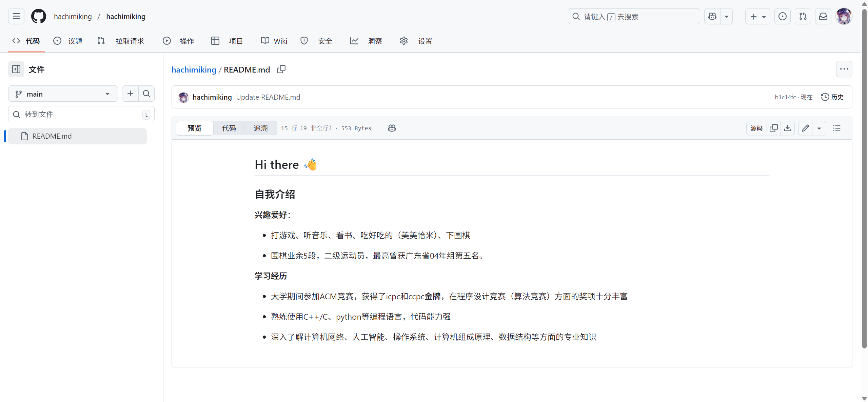The width and height of the screenshot is (868, 402).
Task: Open the 议题 issues tab
Action: [68, 41]
